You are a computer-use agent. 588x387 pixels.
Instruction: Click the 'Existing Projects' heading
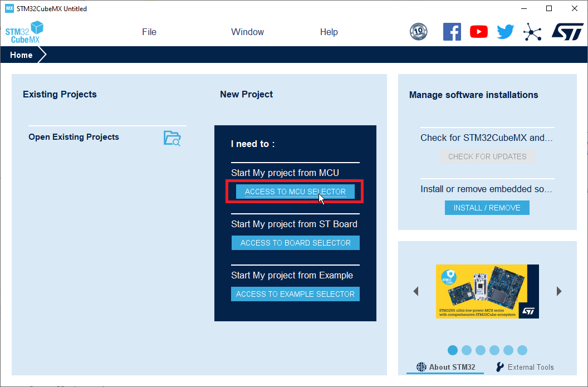[x=60, y=94]
